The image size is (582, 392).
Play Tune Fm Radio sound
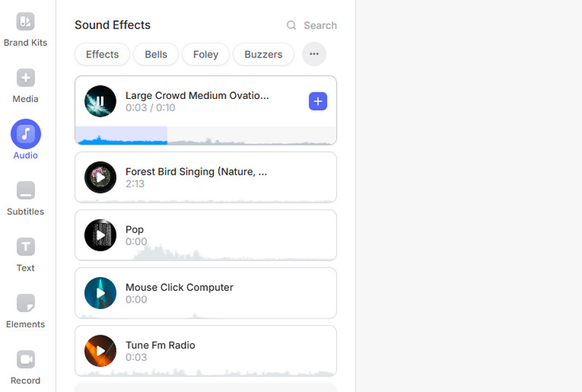tap(100, 351)
